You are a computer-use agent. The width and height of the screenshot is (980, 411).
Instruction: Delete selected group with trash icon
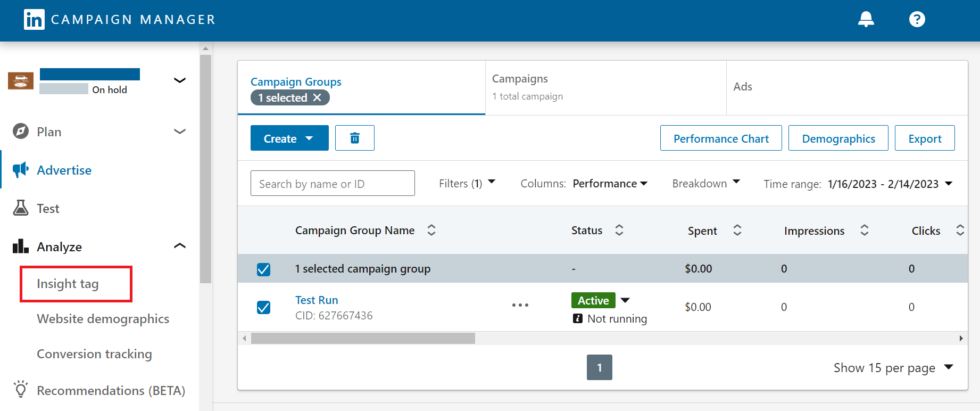click(x=355, y=138)
